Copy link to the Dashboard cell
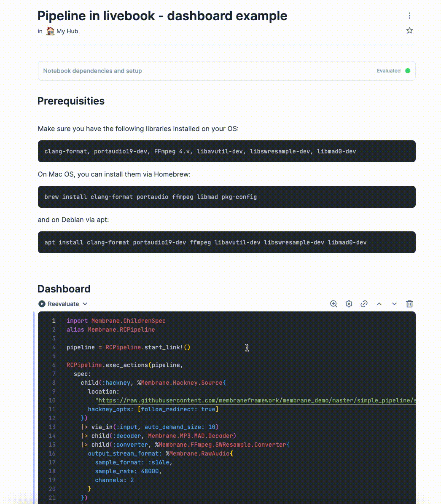Image resolution: width=441 pixels, height=504 pixels. [x=364, y=304]
